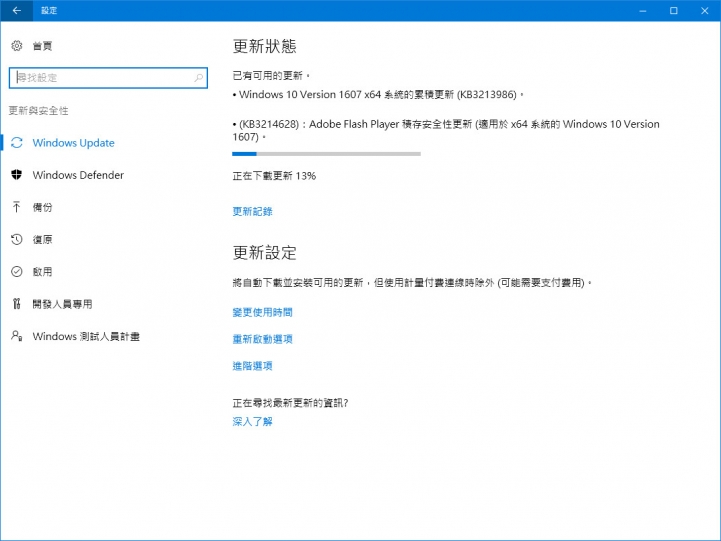Click the 正在尋找最新更新的資訊 text
This screenshot has height=541, width=721.
tap(290, 403)
